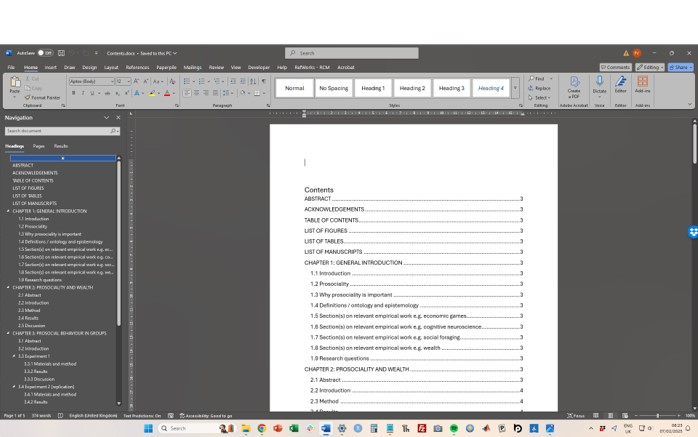Switch to the Pages tab in Navigation
Image resolution: width=698 pixels, height=437 pixels.
tap(39, 146)
